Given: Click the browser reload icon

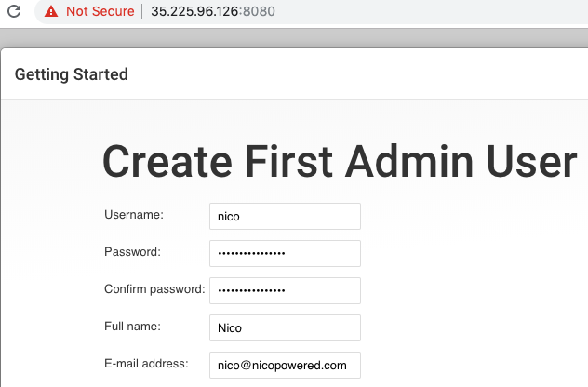Looking at the screenshot, I should pyautogui.click(x=14, y=12).
